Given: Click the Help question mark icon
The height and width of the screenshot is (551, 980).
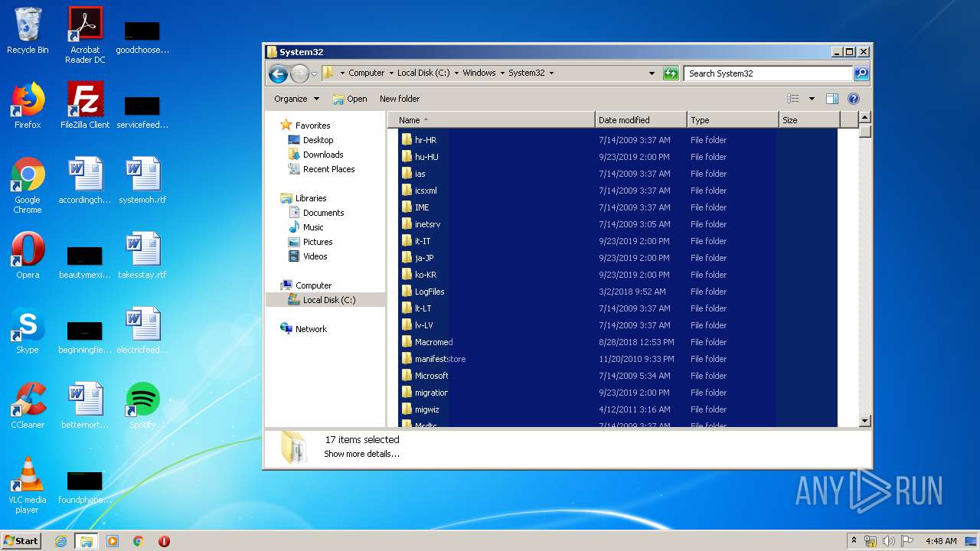Looking at the screenshot, I should pos(854,99).
